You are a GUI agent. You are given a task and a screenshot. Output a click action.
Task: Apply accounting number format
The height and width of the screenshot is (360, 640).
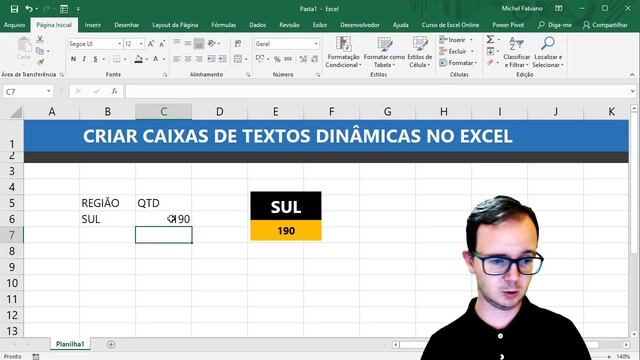tap(260, 59)
